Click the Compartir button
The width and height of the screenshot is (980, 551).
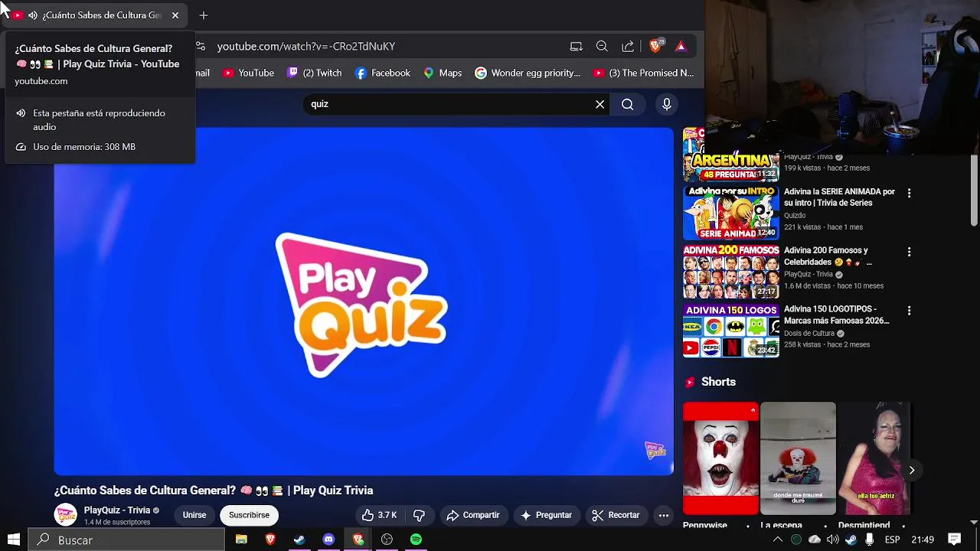tap(473, 515)
